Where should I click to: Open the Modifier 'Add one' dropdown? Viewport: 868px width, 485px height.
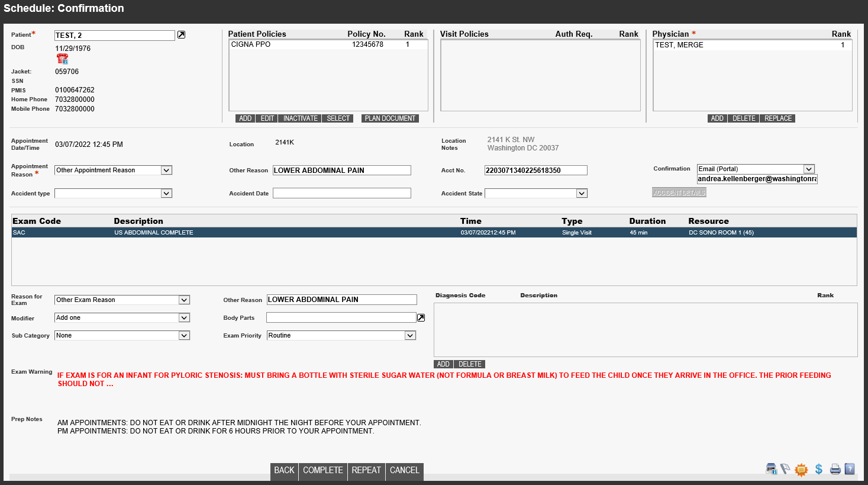click(184, 318)
